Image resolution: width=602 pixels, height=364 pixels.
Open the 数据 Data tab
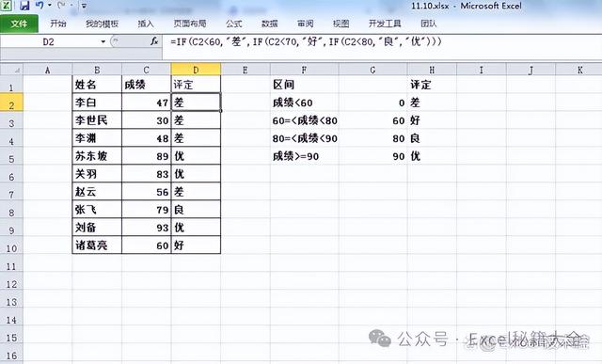(270, 24)
